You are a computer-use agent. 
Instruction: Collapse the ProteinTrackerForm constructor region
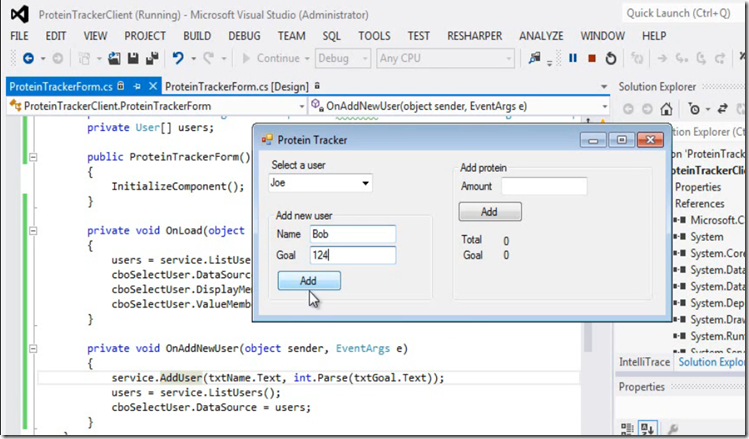[33, 157]
